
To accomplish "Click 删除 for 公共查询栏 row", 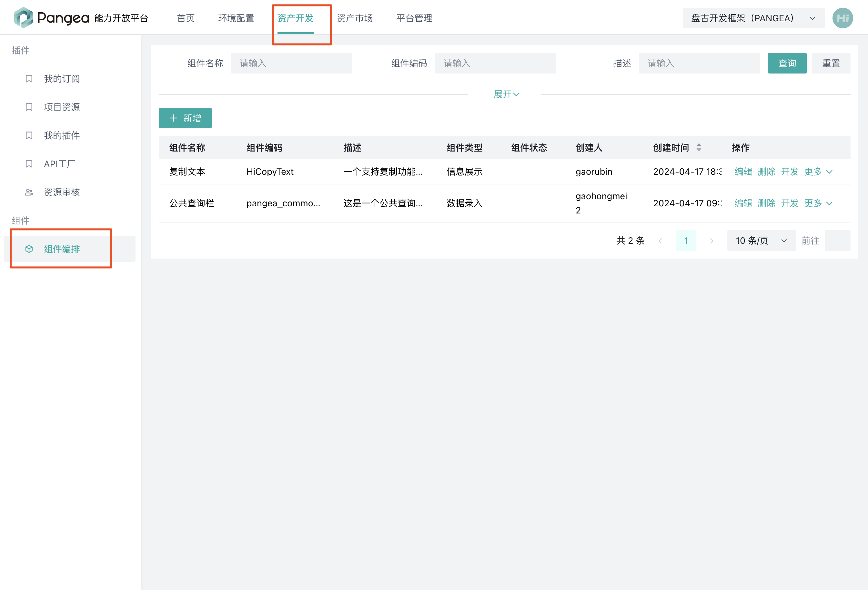I will click(766, 203).
